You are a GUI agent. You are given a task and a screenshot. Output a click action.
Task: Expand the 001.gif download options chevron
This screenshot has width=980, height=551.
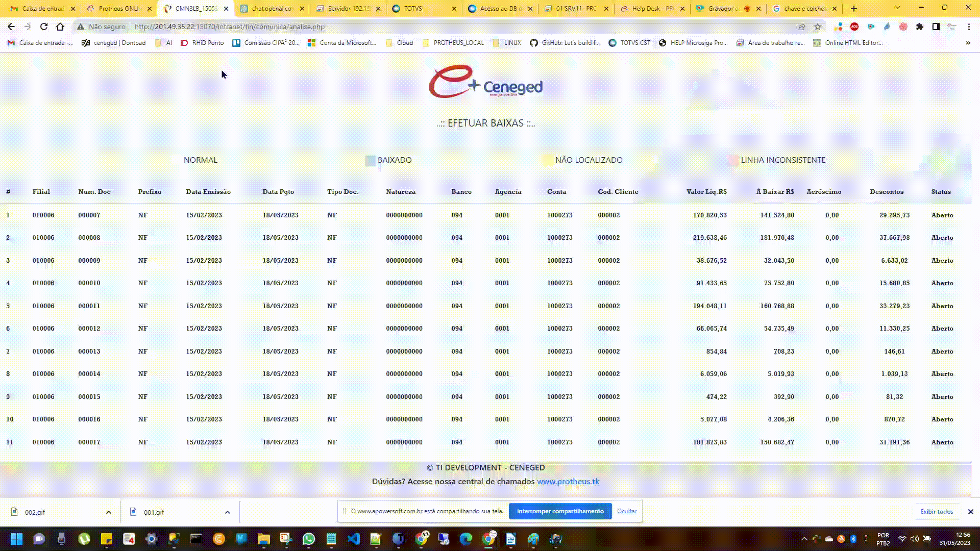click(228, 512)
